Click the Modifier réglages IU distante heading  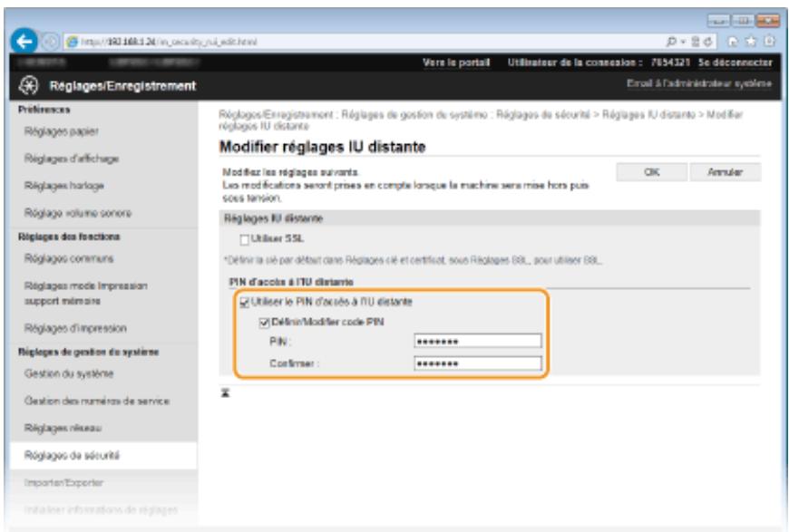pos(323,147)
